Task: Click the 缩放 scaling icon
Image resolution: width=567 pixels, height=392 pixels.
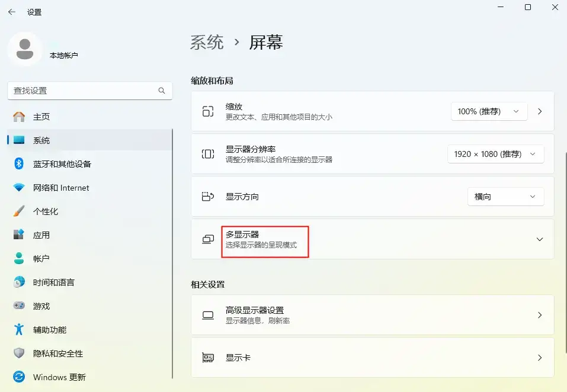Action: point(207,111)
